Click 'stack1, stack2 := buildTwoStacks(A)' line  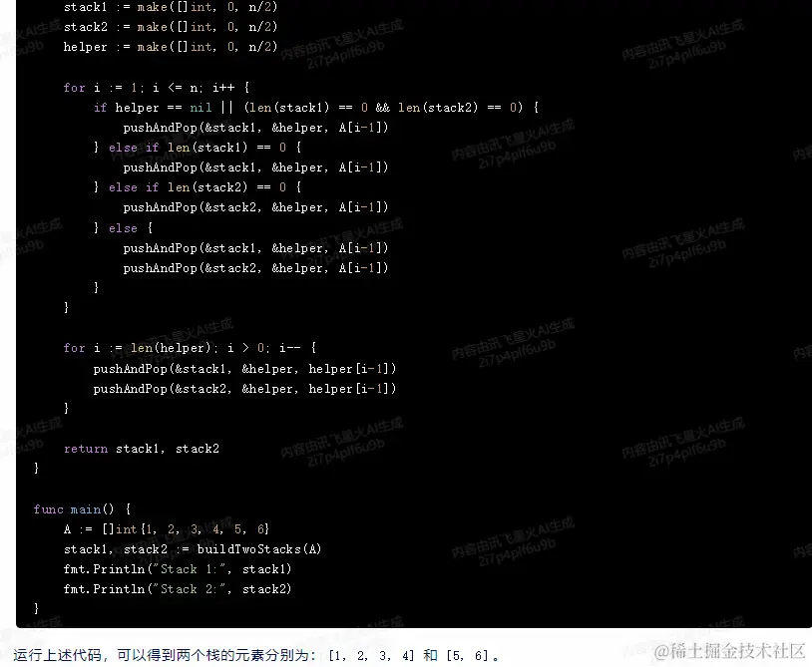click(193, 549)
